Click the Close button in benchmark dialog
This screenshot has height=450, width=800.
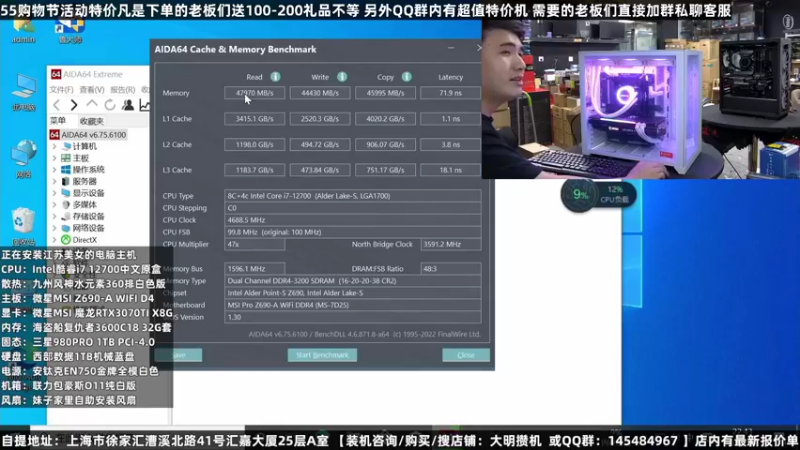pyautogui.click(x=466, y=355)
